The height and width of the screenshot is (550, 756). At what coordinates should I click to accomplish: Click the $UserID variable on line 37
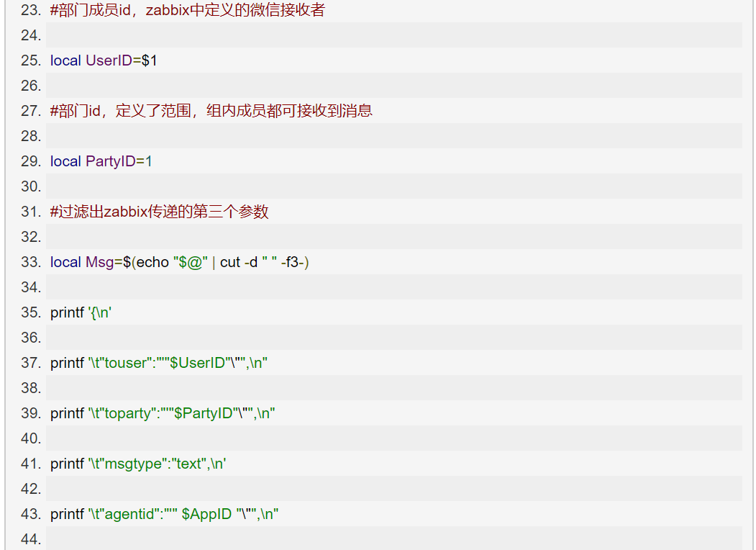coord(197,363)
